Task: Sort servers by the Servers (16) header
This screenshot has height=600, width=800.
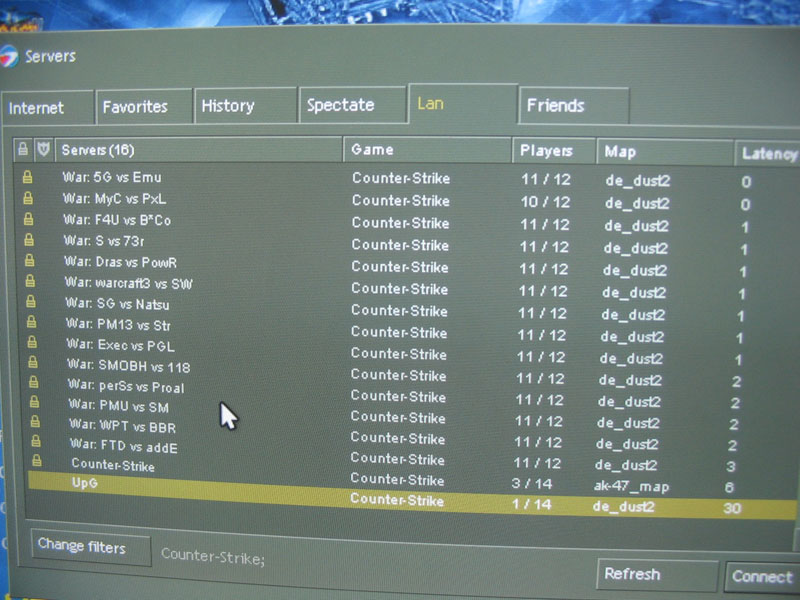Action: coord(198,149)
